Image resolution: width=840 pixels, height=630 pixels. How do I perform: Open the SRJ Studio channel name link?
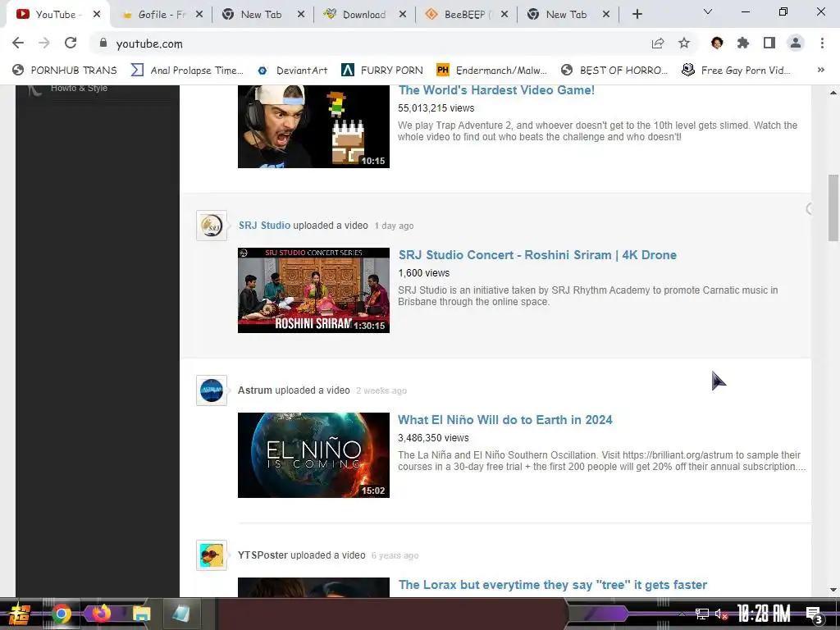tap(265, 226)
